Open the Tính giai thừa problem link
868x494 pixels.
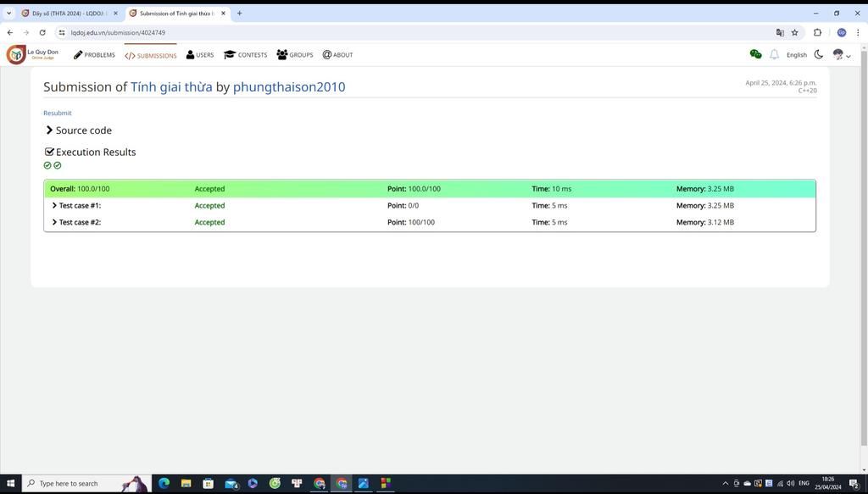(171, 86)
